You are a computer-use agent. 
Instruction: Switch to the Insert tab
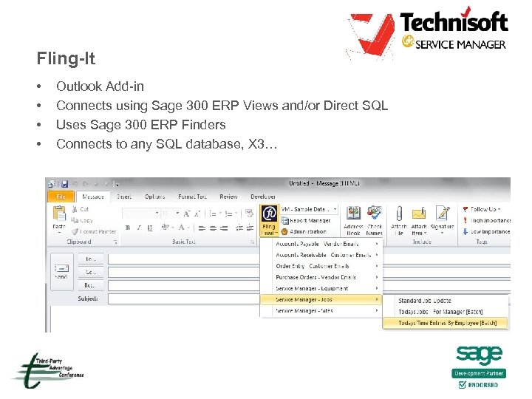(124, 197)
